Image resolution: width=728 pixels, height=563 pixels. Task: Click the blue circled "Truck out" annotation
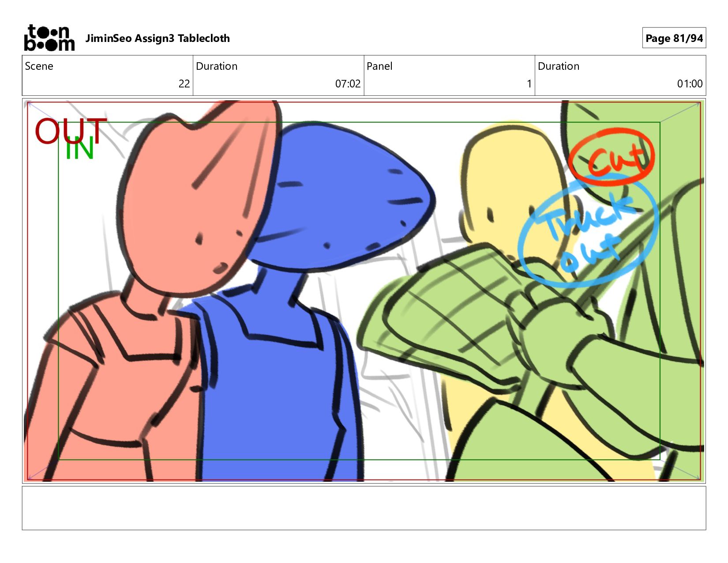tap(589, 231)
